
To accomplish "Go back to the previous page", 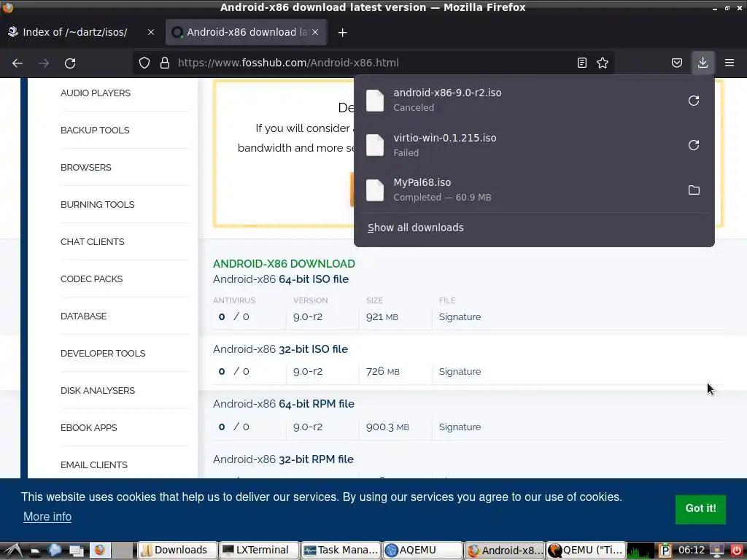I will [18, 63].
